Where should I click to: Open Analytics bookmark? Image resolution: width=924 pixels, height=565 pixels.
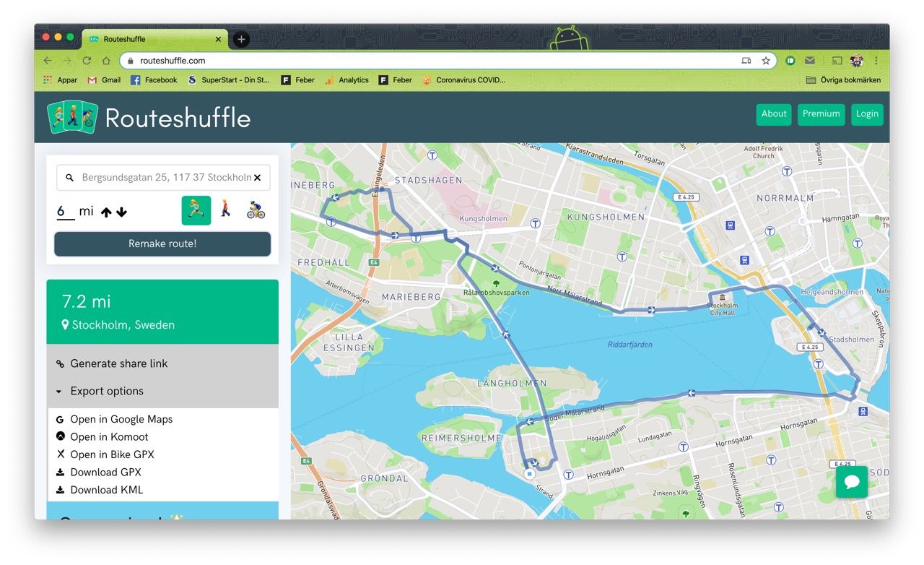point(346,80)
